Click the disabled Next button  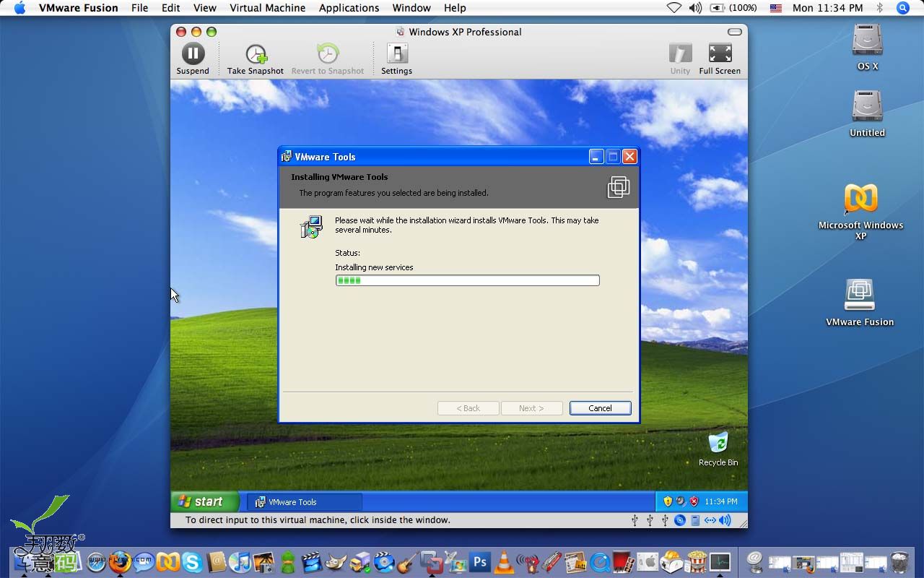click(531, 408)
